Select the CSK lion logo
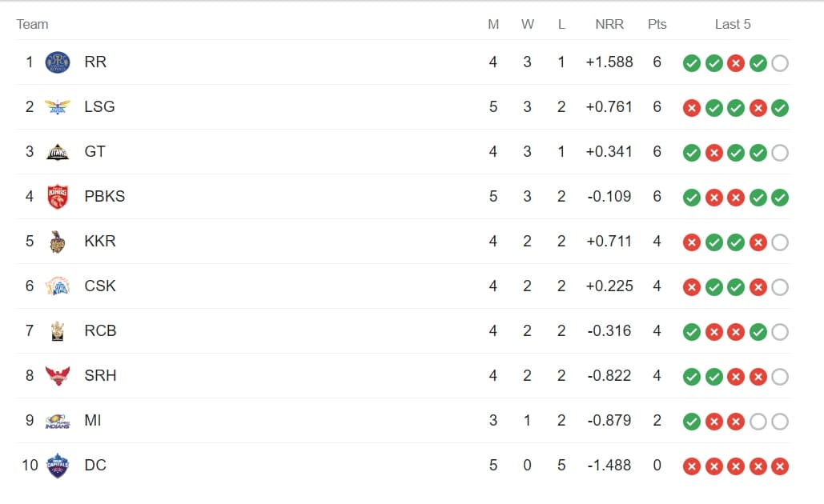The width and height of the screenshot is (824, 504). click(58, 286)
